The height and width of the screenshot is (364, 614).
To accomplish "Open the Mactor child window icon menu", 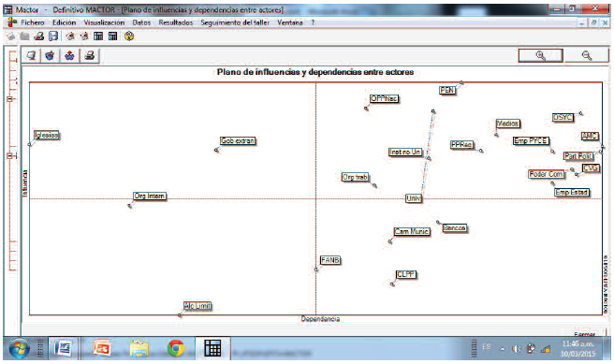I will click(x=12, y=22).
